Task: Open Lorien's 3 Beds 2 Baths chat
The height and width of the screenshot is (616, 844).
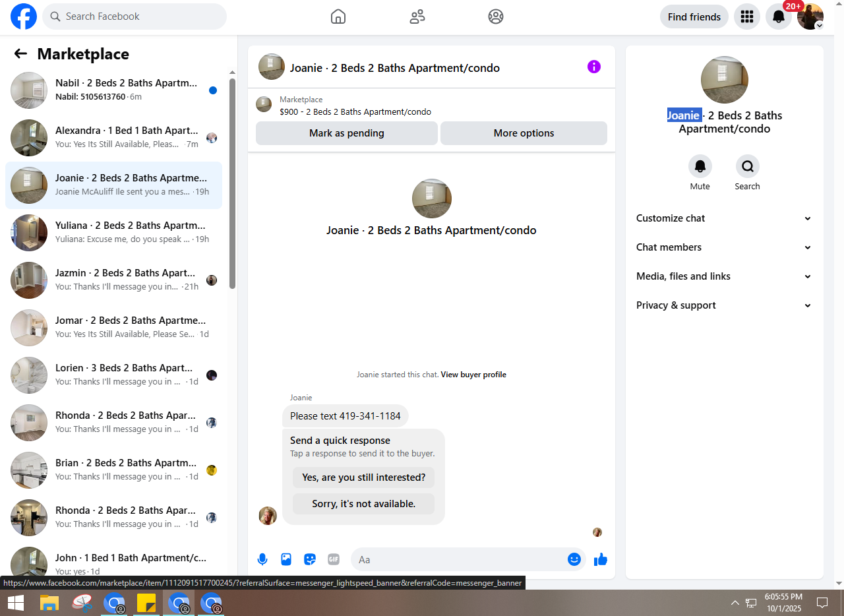Action: [x=113, y=375]
